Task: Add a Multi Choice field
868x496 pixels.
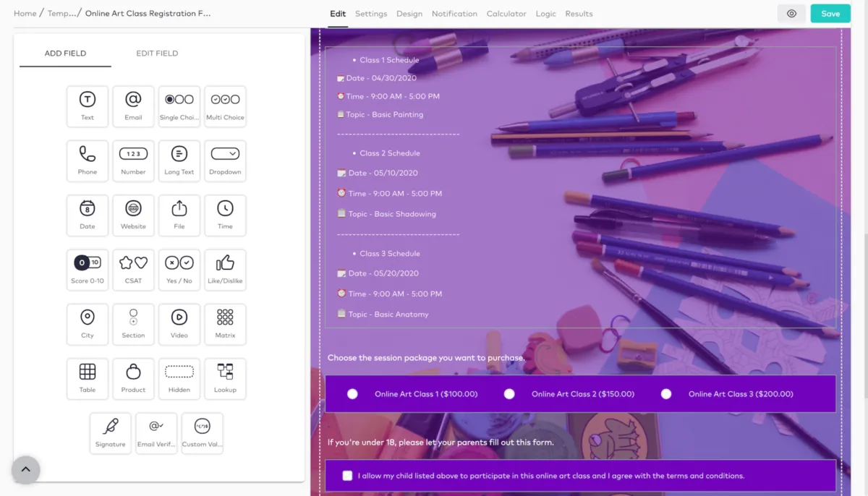Action: click(x=225, y=106)
